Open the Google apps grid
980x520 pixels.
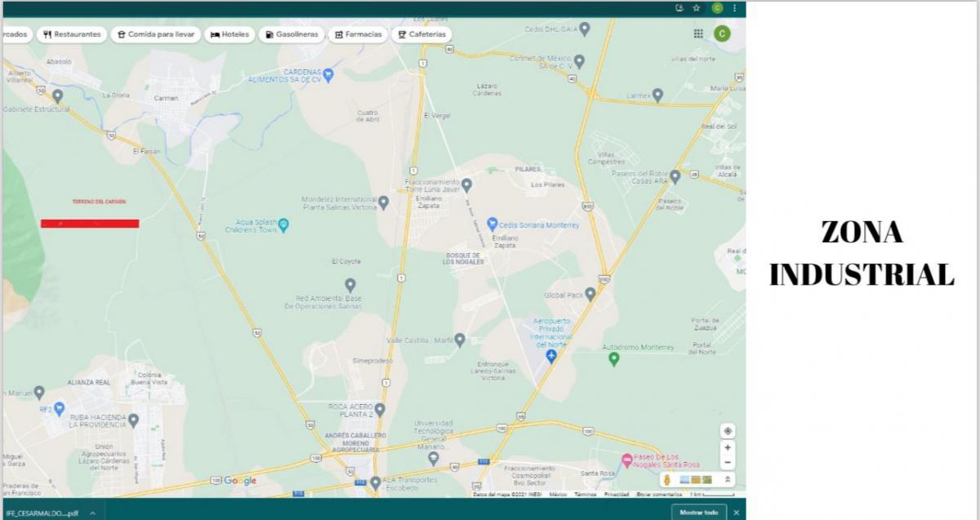pos(698,33)
